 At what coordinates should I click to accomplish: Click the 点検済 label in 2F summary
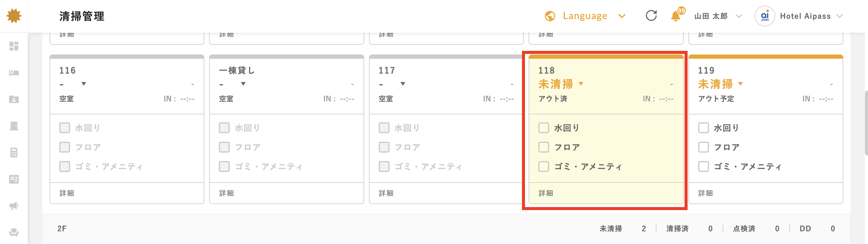744,229
